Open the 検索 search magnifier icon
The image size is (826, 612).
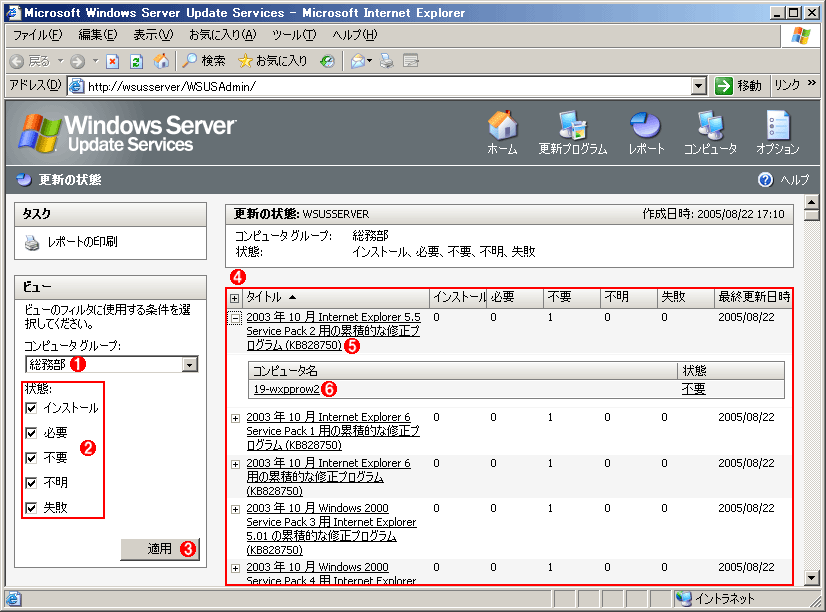[x=189, y=61]
